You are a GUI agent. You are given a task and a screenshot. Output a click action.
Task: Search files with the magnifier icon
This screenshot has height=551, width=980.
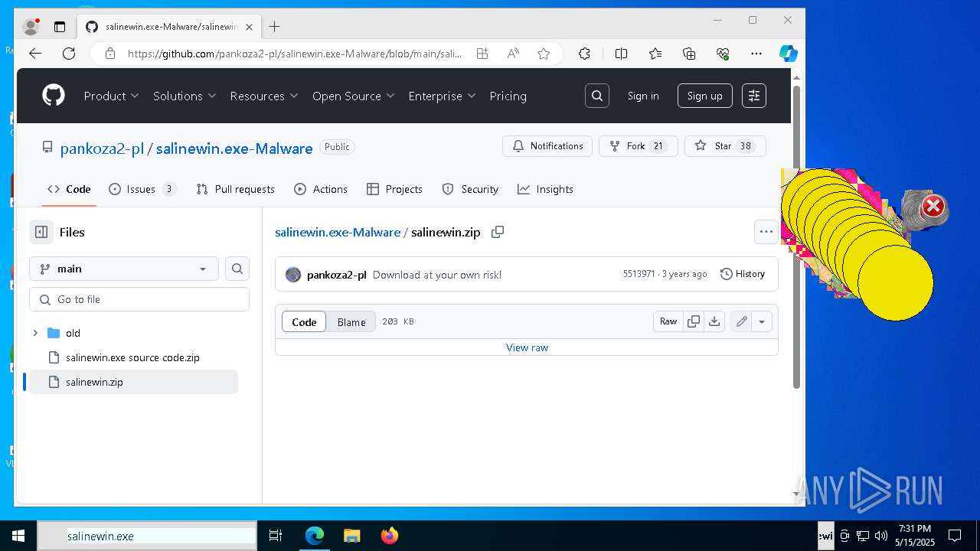pyautogui.click(x=237, y=269)
